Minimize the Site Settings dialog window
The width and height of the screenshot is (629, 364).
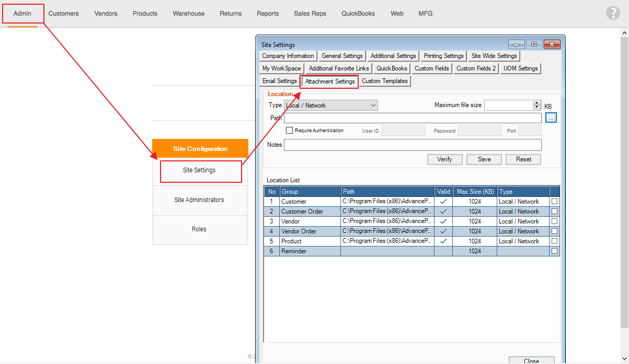pyautogui.click(x=517, y=45)
